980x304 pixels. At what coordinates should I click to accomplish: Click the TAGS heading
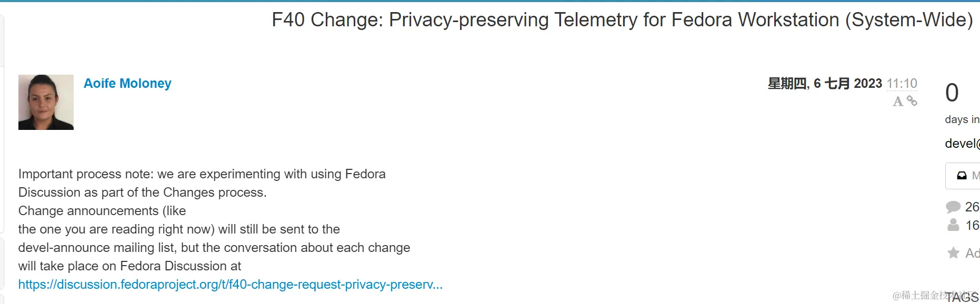(x=963, y=297)
